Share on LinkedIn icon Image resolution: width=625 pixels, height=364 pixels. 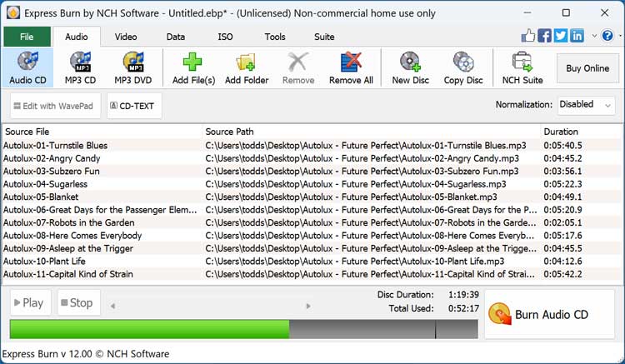tap(577, 36)
